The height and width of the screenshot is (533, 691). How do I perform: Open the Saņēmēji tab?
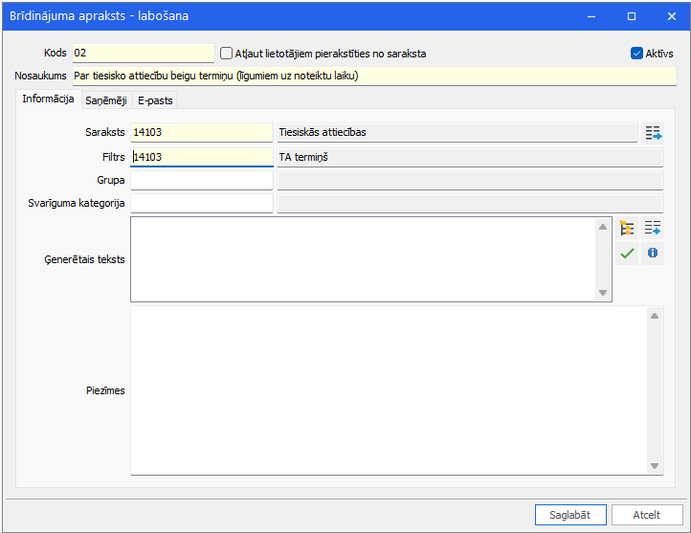coord(106,101)
